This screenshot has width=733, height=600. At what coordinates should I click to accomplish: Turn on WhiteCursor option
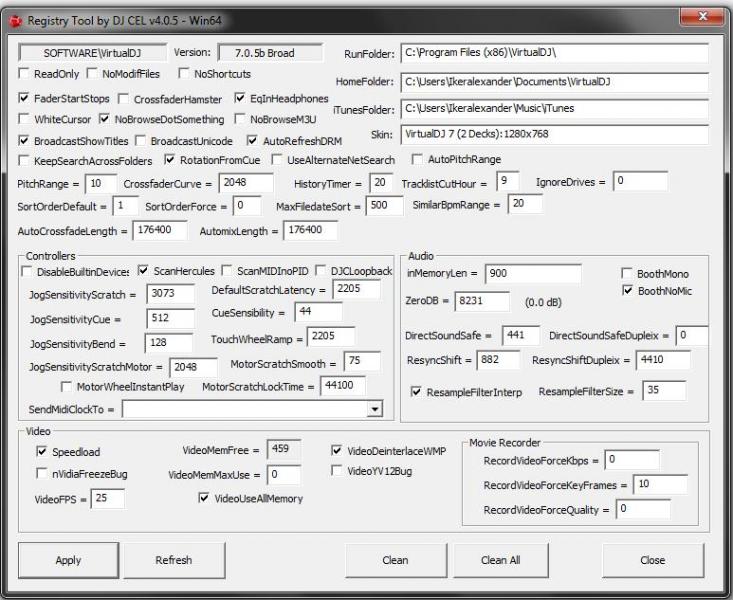pyautogui.click(x=23, y=119)
